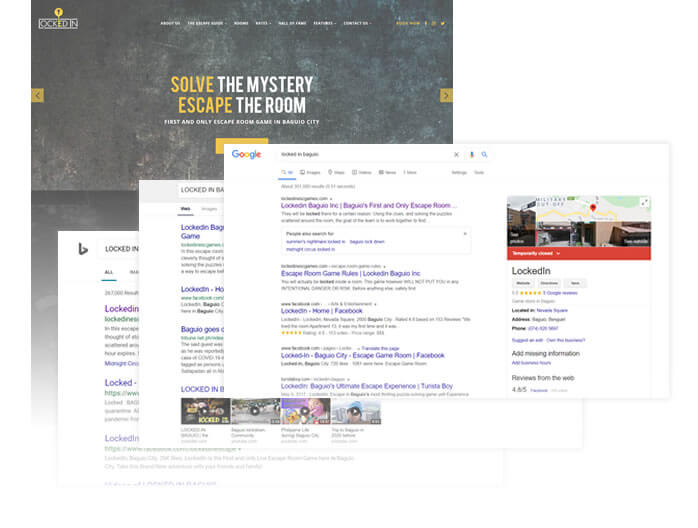The width and height of the screenshot is (698, 528).
Task: Open Hall of Fame navigation item
Action: 292,23
